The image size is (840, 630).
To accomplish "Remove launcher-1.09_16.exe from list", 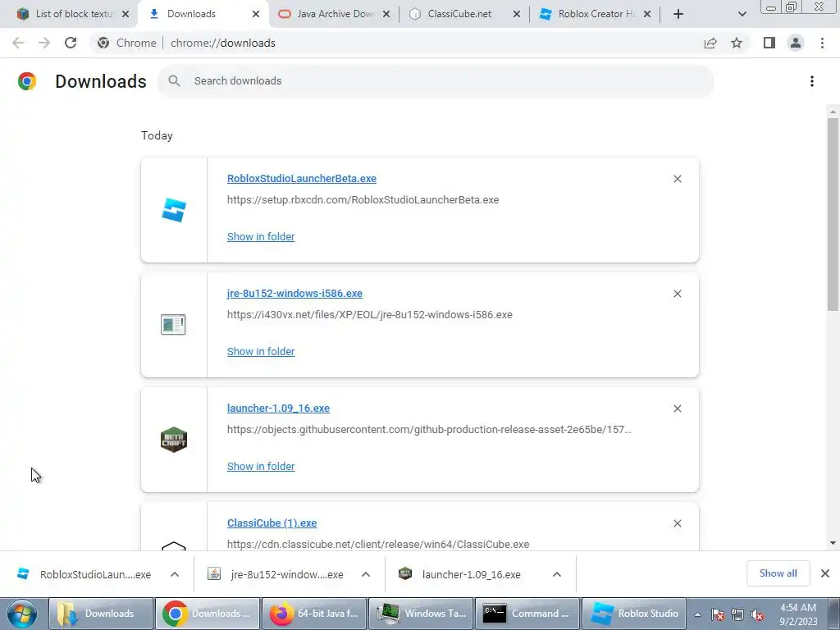I will pos(677,409).
